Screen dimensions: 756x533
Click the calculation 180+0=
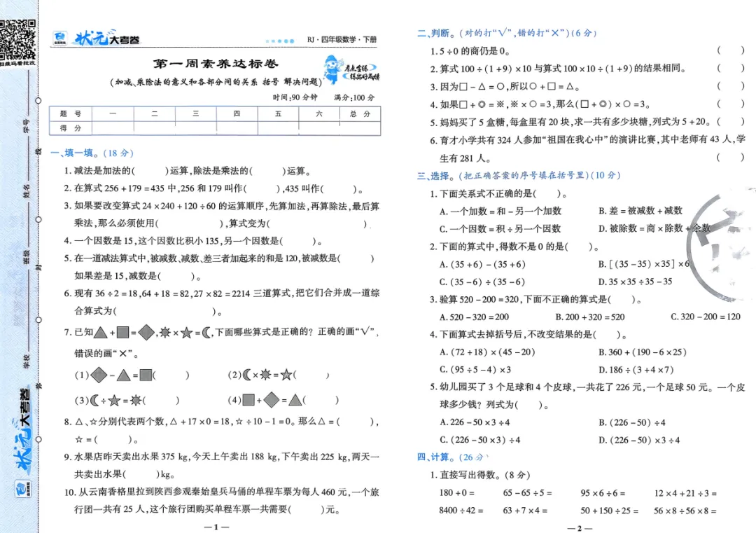(456, 493)
